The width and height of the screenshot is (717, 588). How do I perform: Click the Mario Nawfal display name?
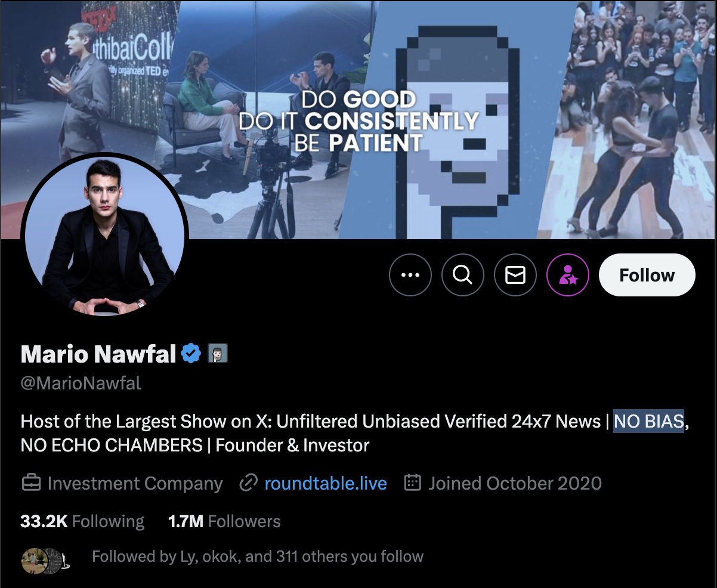[98, 354]
